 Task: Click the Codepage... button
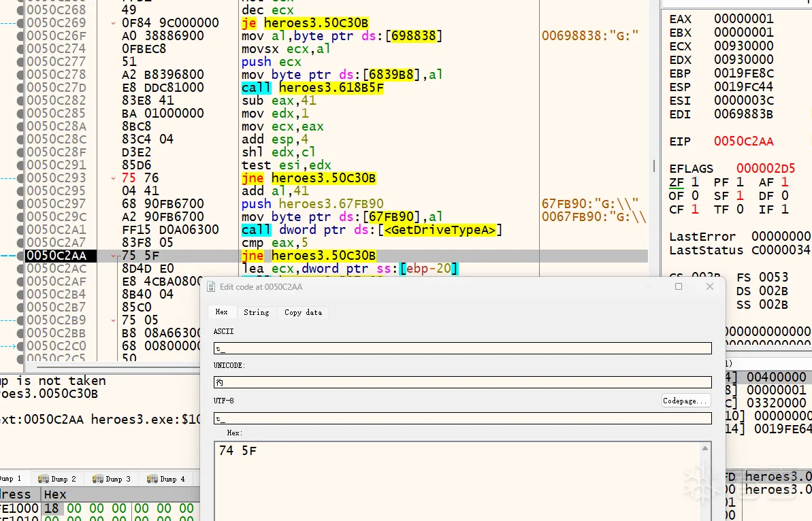point(686,401)
